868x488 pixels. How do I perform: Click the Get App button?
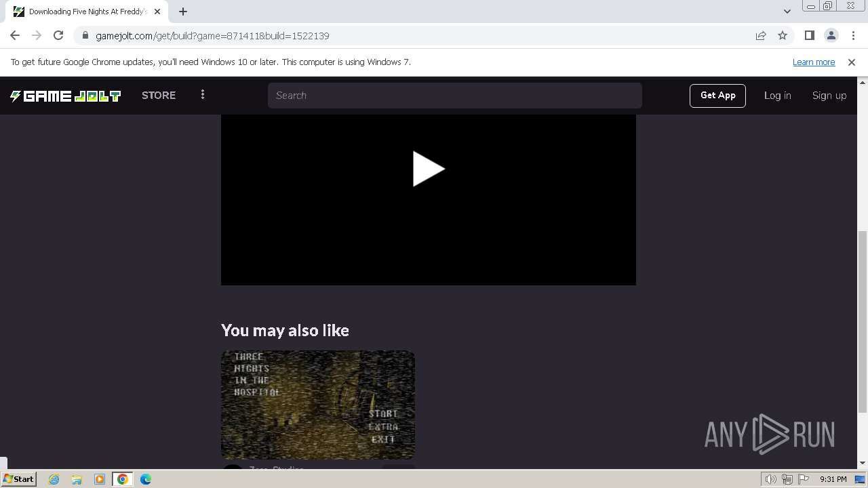(x=717, y=96)
